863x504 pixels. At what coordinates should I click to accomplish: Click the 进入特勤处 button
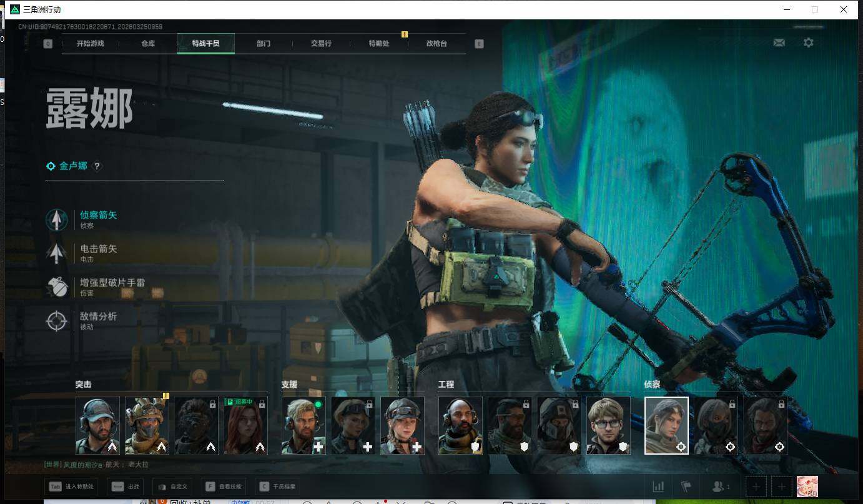[71, 487]
